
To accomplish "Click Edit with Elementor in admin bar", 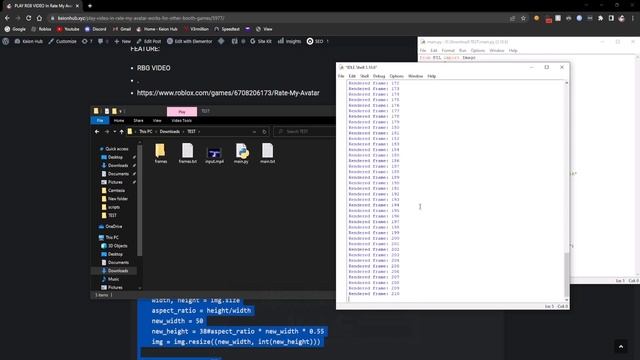I will pos(189,41).
